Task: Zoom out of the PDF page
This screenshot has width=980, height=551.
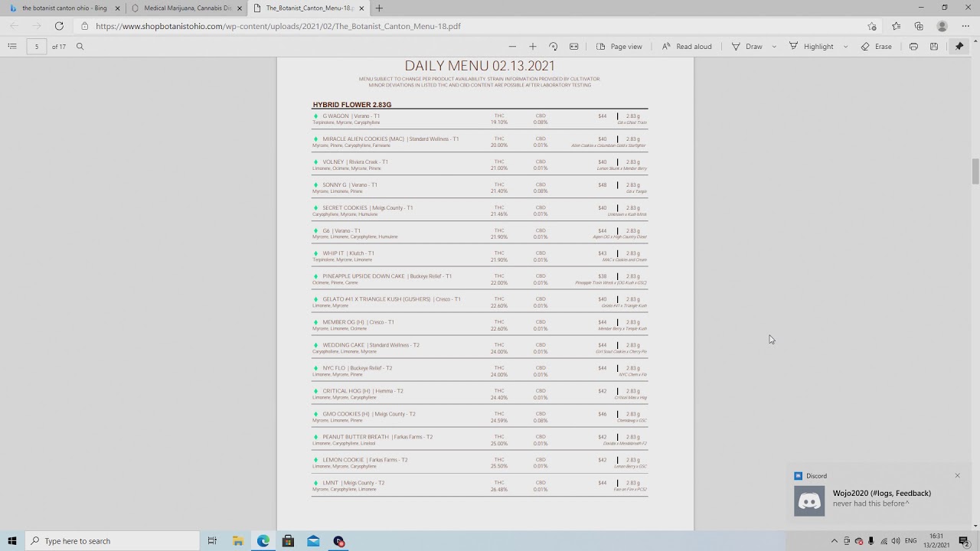Action: pyautogui.click(x=512, y=47)
